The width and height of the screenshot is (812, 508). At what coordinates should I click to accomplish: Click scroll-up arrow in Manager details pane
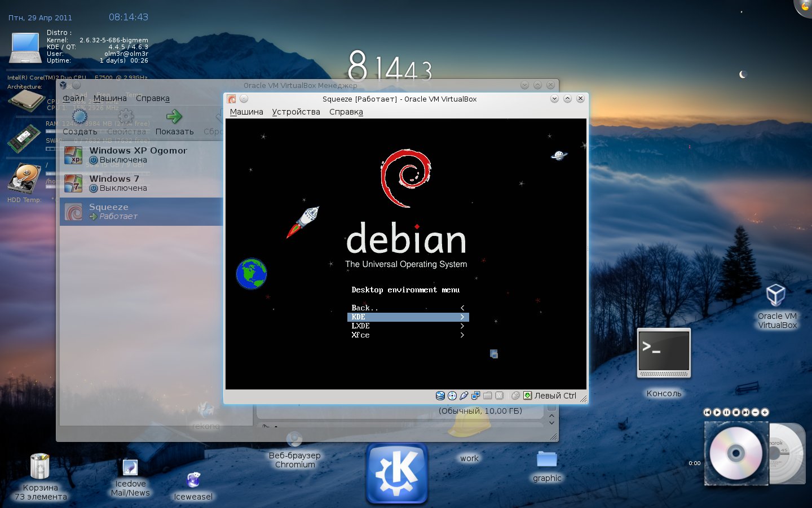click(x=551, y=415)
